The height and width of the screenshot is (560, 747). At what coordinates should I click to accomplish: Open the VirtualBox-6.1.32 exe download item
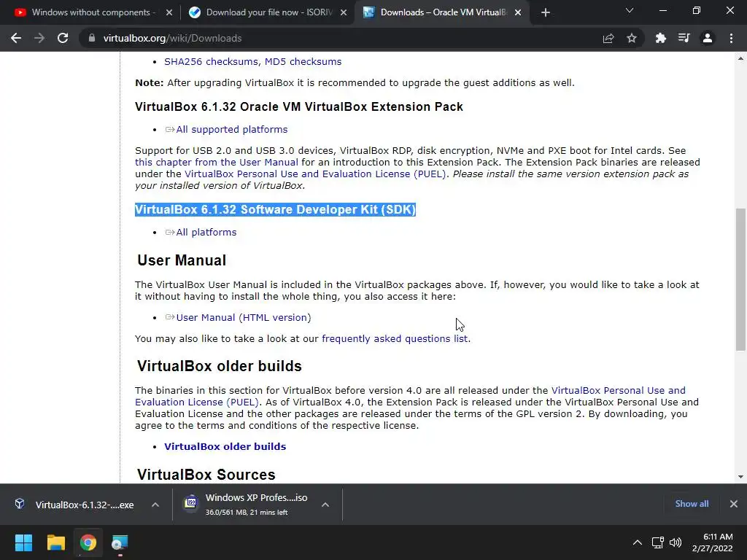85,505
